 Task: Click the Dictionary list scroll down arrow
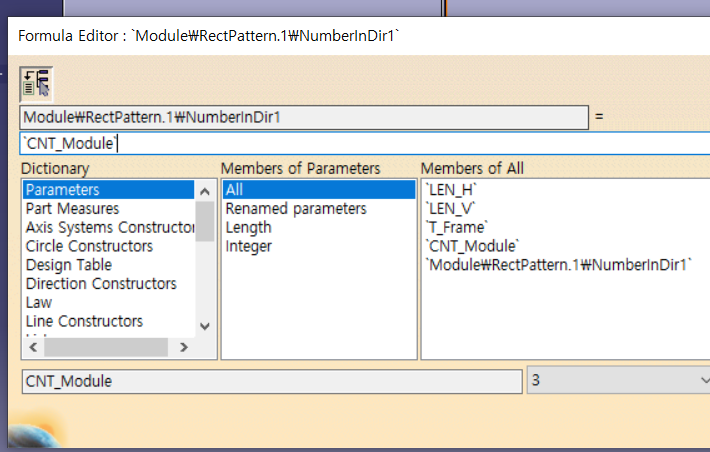click(205, 326)
